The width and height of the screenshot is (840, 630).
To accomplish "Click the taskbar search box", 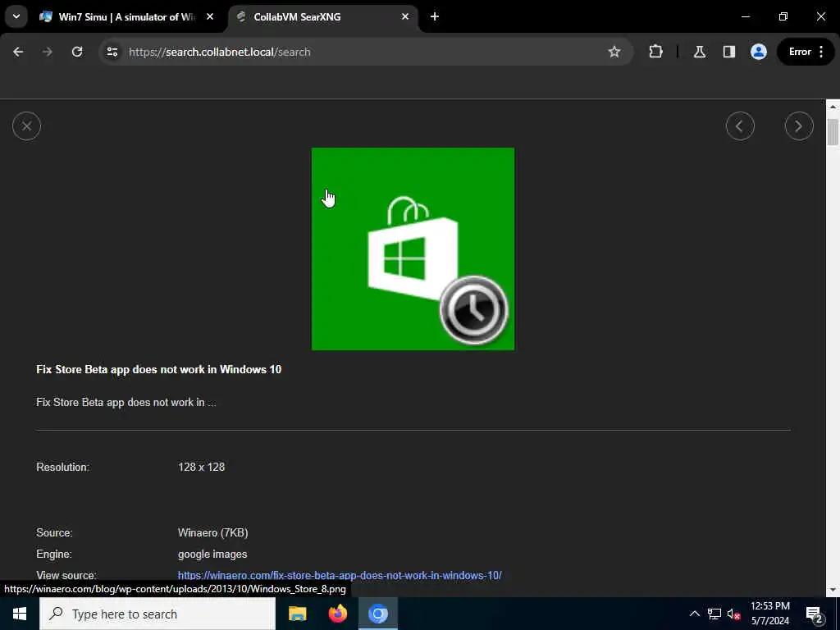I will [157, 614].
